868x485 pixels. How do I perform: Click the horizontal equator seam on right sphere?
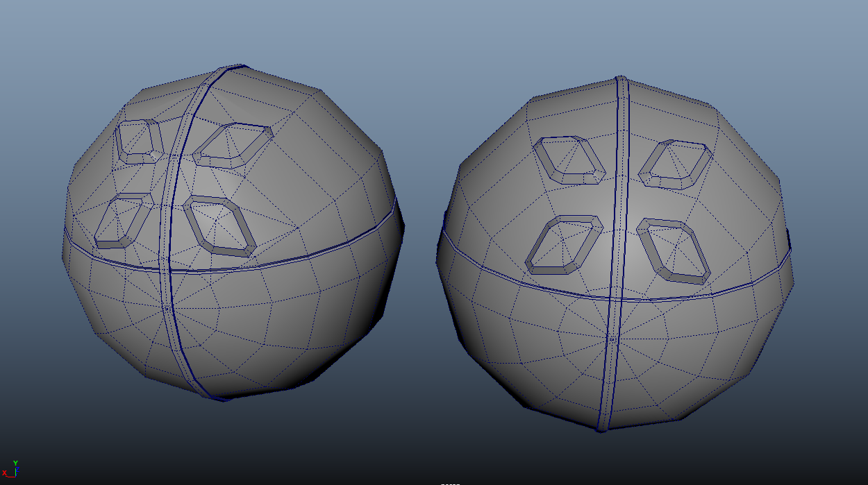tap(694, 294)
